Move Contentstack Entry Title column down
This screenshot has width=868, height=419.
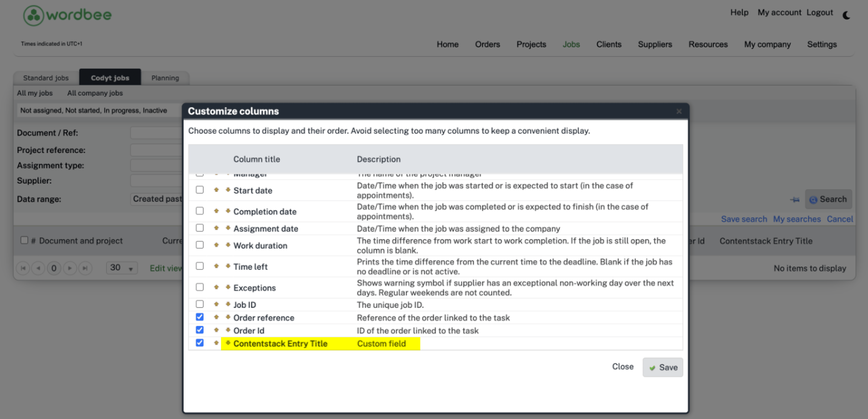coord(228,343)
